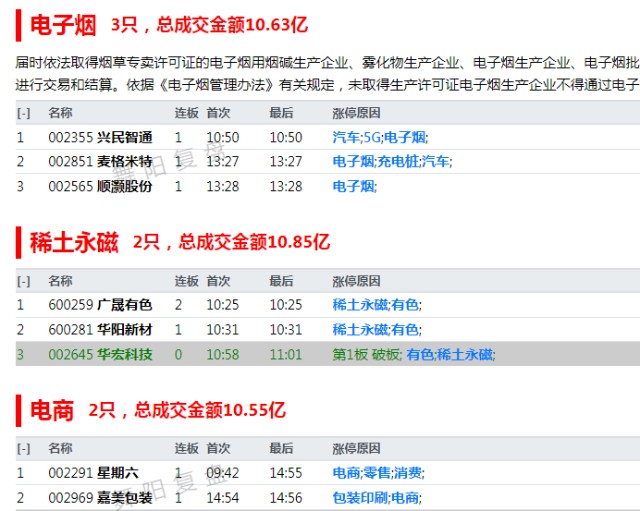Click 总成交金额10.63亿 summary text
640x511 pixels.
coord(232,24)
